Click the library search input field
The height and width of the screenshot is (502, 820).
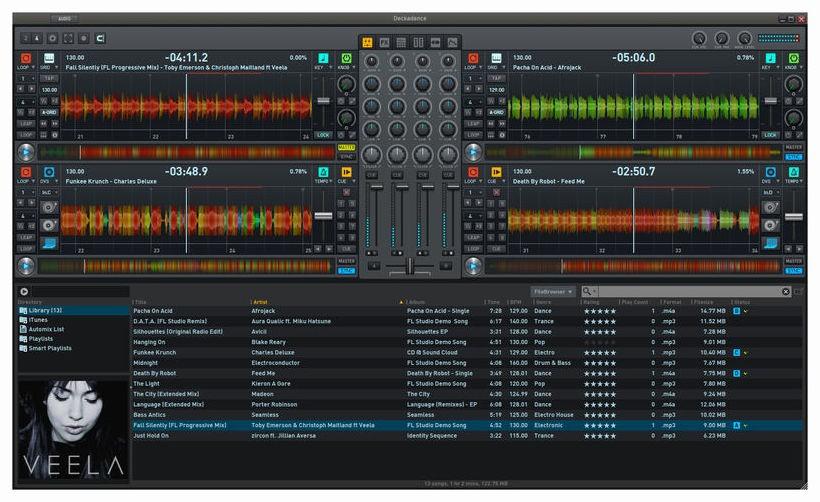coord(689,292)
